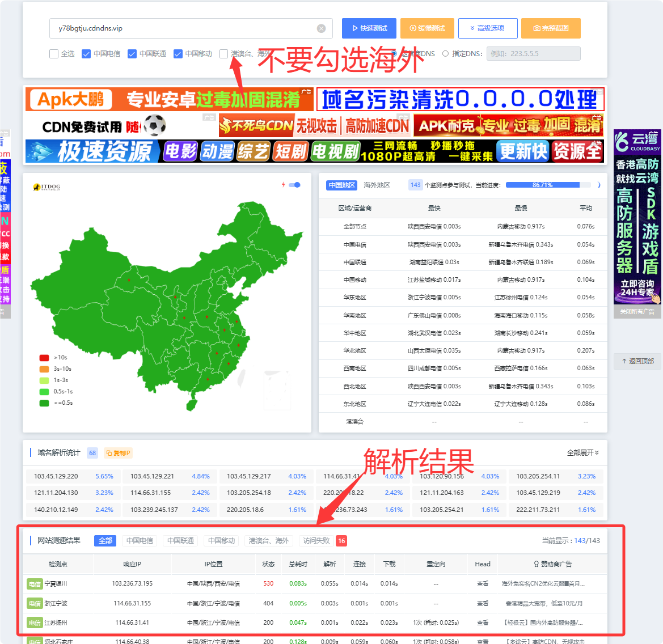
Task: Uncheck the 中国移动 checkbox
Action: (x=178, y=54)
